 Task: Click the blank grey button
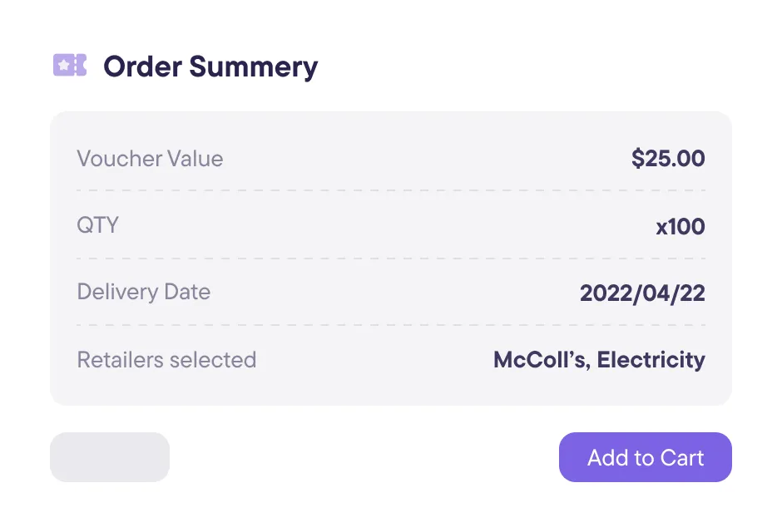[110, 457]
